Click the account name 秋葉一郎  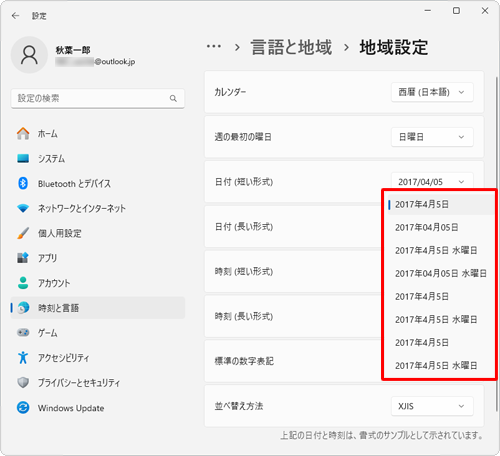[x=73, y=50]
